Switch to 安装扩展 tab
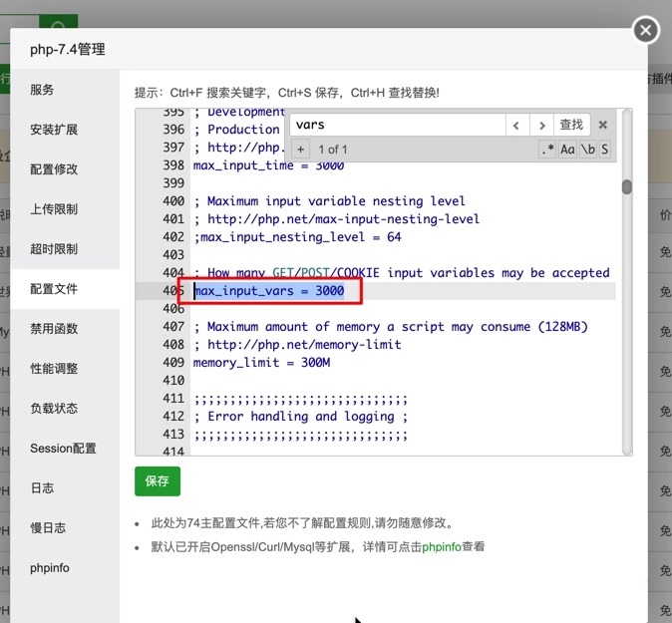Screen dimensions: 672x623 coord(54,130)
